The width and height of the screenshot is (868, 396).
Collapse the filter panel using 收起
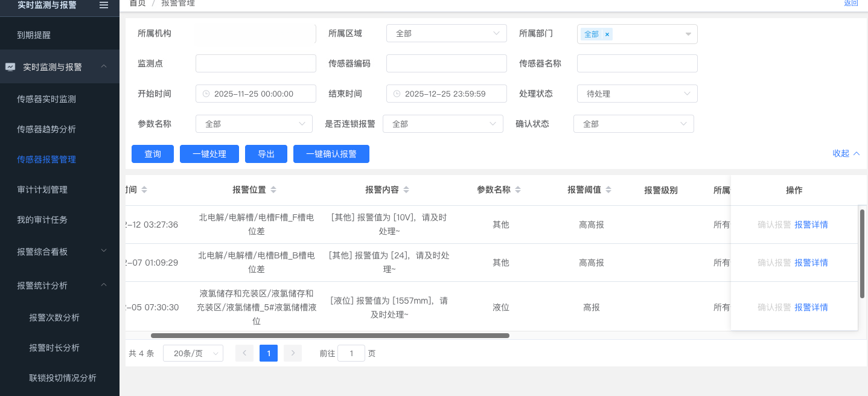tap(846, 154)
